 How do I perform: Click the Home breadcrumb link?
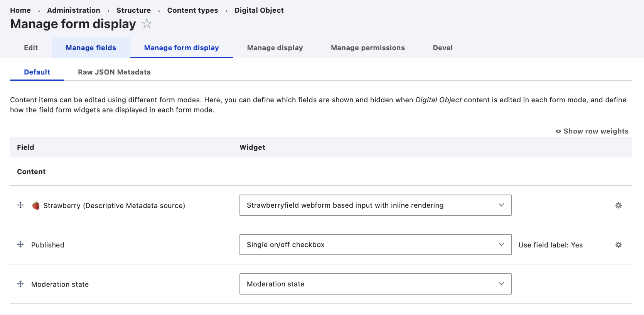[x=20, y=10]
